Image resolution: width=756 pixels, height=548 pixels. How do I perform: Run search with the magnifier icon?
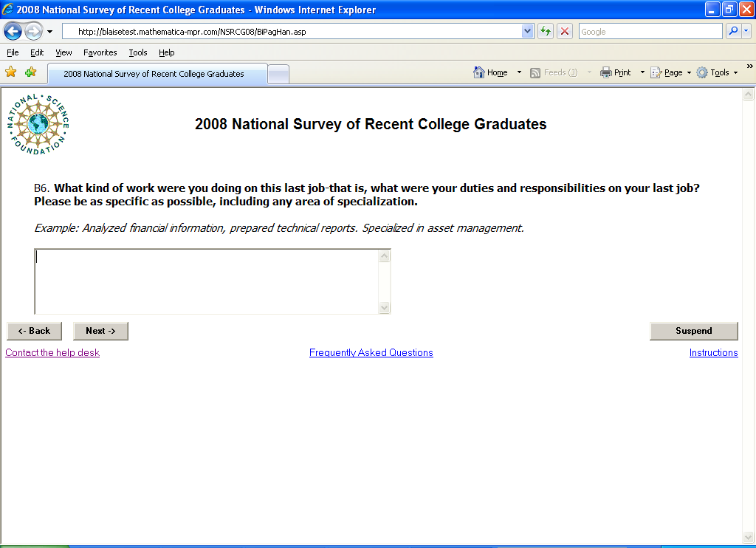pyautogui.click(x=733, y=32)
